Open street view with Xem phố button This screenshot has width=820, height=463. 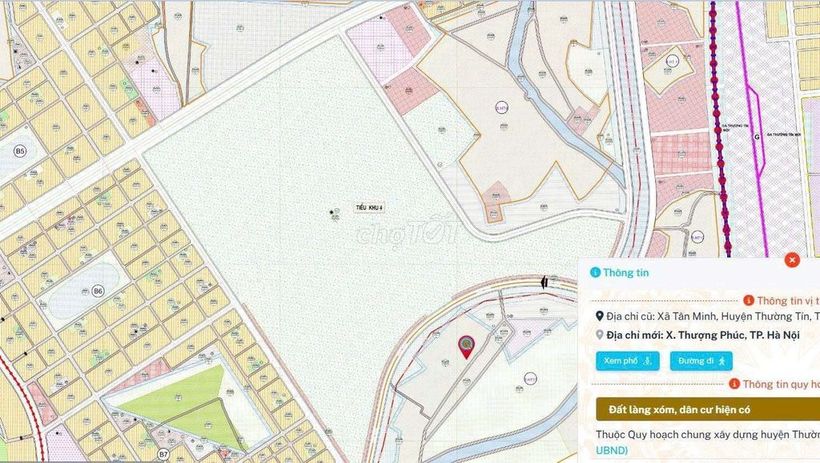[x=628, y=361]
